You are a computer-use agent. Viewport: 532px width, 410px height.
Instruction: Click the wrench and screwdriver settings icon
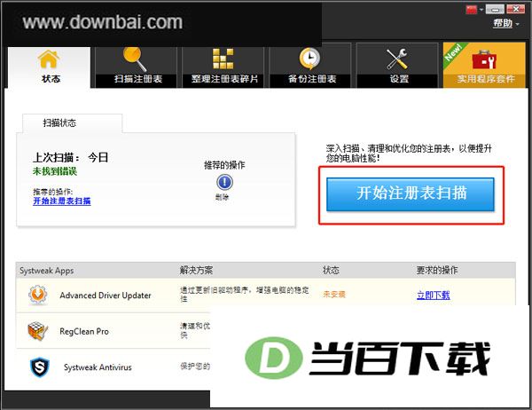tap(397, 59)
